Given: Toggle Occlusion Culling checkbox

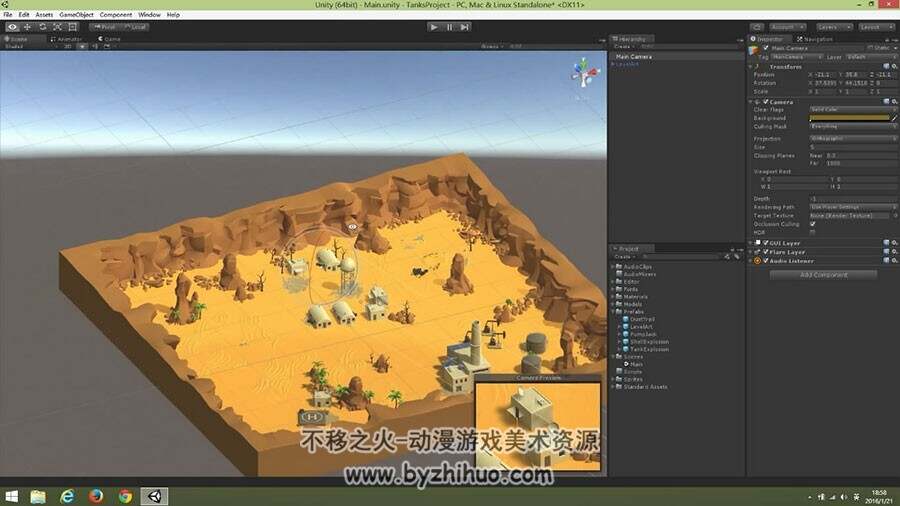Looking at the screenshot, I should click(813, 224).
